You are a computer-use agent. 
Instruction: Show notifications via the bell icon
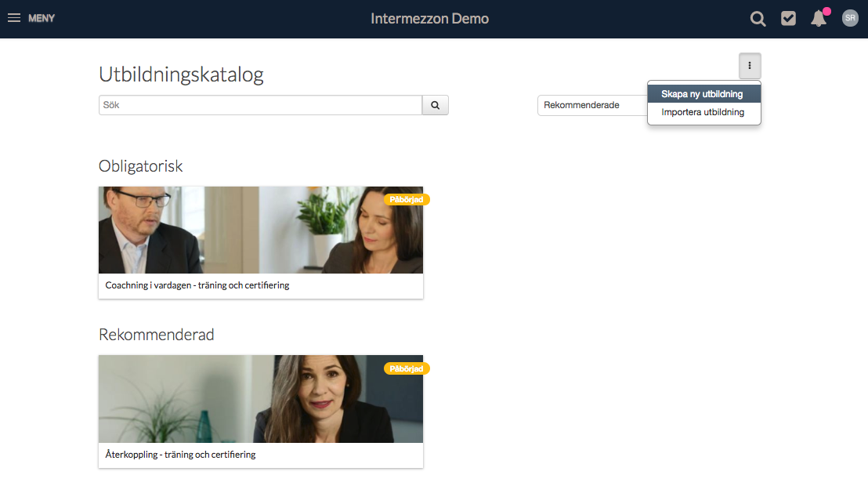coord(818,20)
